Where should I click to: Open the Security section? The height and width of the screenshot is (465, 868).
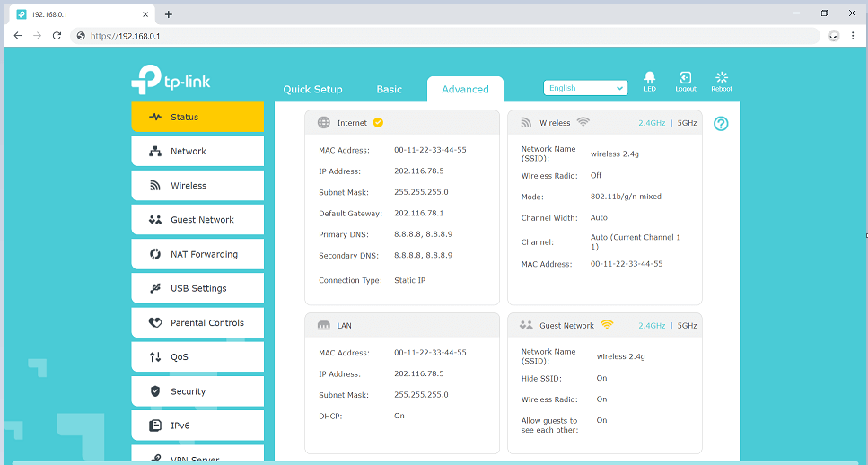tap(197, 391)
